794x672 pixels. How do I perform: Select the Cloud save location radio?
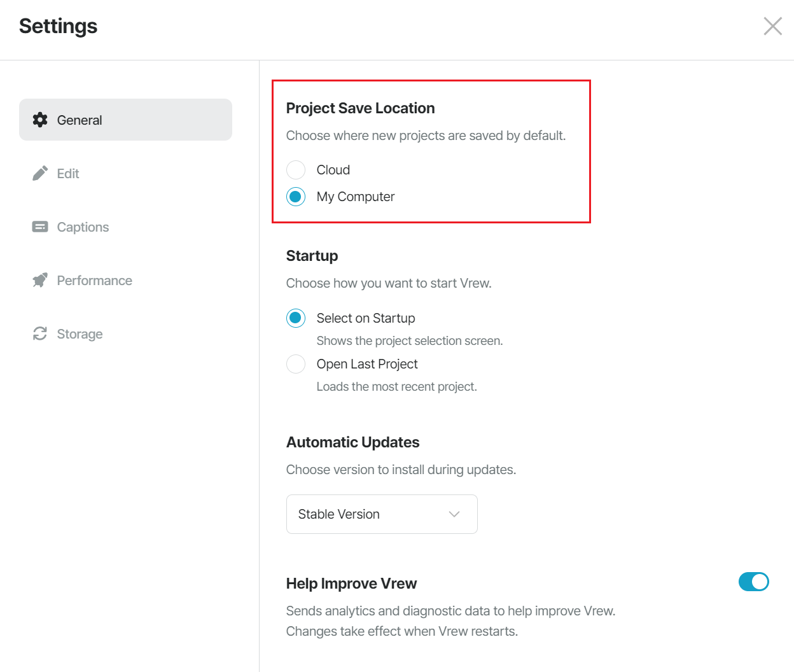pyautogui.click(x=296, y=170)
